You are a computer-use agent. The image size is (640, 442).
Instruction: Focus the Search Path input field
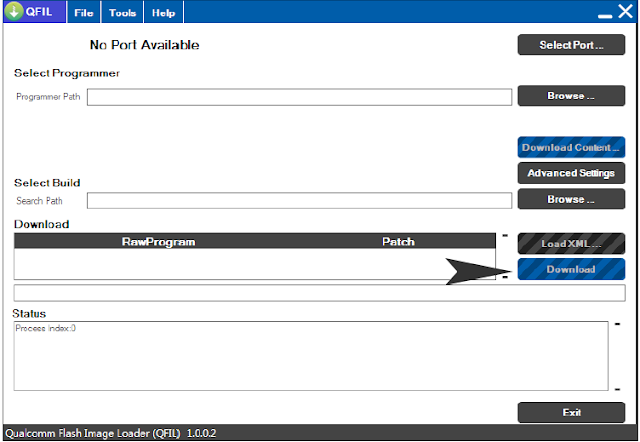(x=299, y=200)
